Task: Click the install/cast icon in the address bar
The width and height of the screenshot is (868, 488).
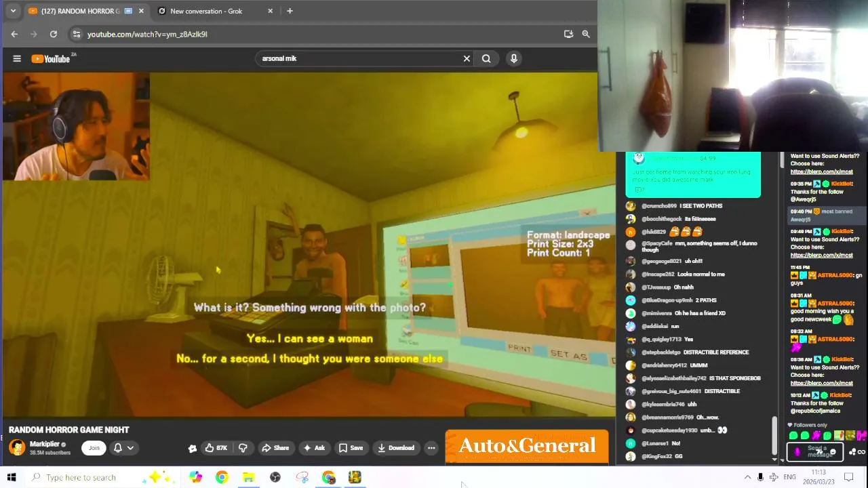Action: point(568,34)
